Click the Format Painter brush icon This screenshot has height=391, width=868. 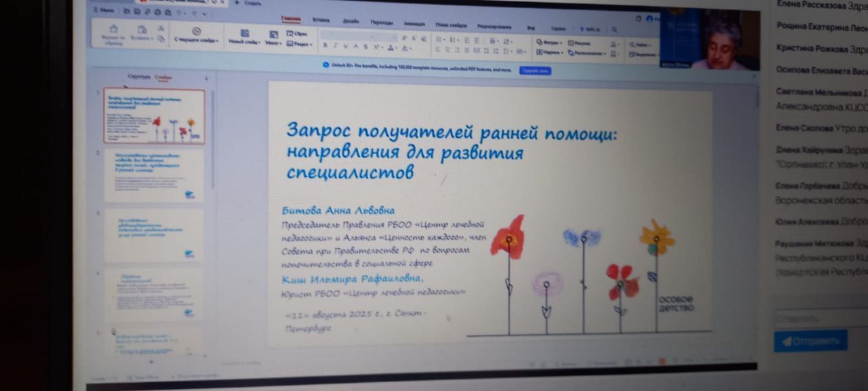click(x=113, y=29)
